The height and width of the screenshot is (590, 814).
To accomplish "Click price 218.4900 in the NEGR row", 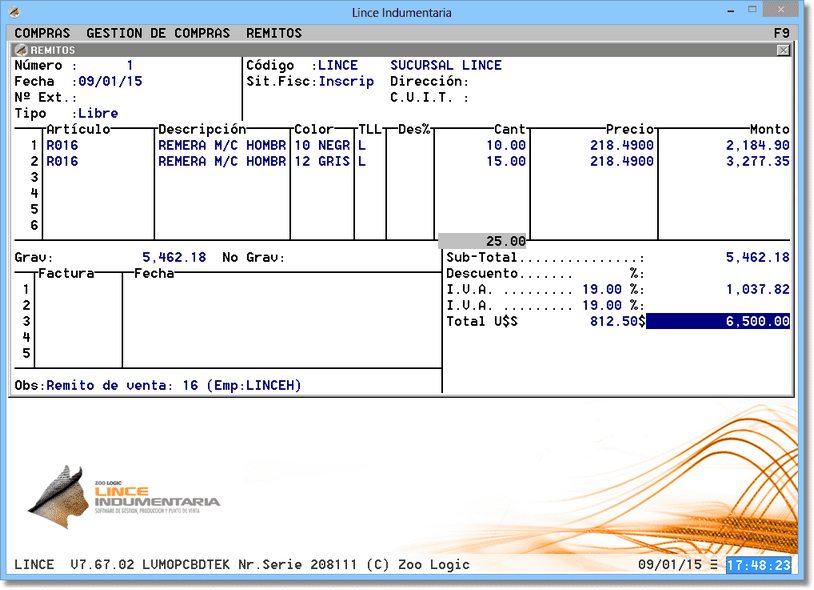I will point(622,145).
